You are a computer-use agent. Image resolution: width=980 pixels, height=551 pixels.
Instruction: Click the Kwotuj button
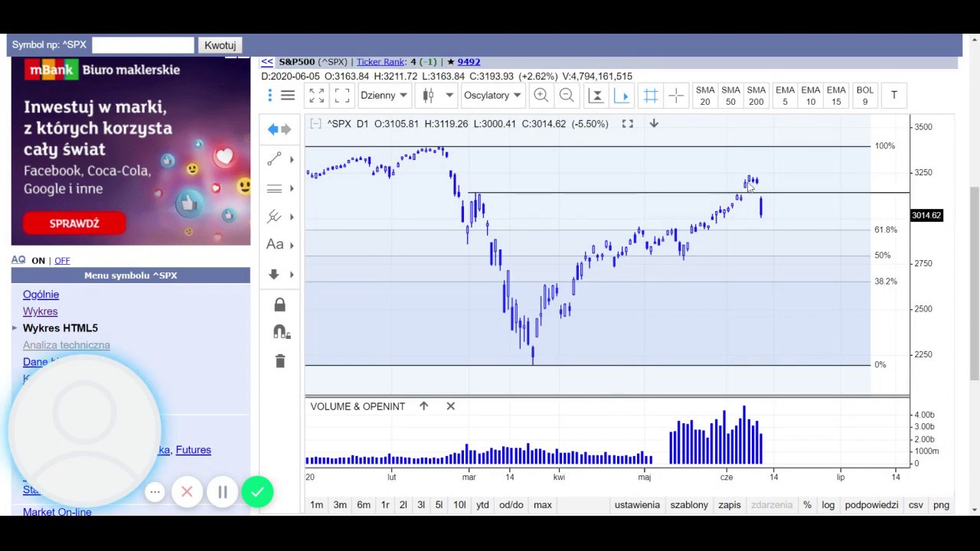pos(220,45)
